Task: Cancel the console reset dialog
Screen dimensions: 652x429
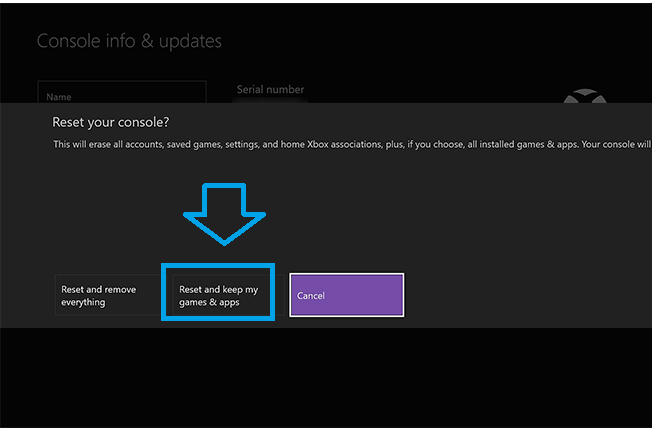Action: click(x=346, y=295)
